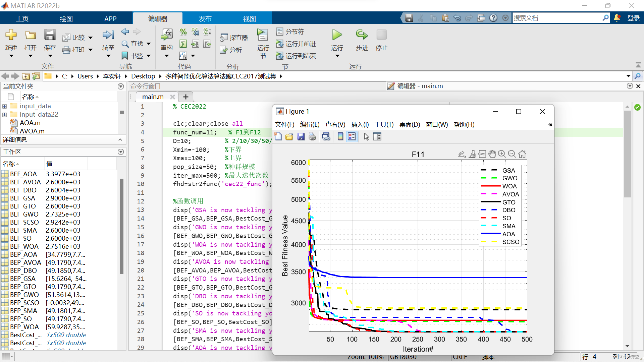Image resolution: width=644 pixels, height=362 pixels.
Task: Open 工作区 panel actions dropdown
Action: [x=121, y=152]
